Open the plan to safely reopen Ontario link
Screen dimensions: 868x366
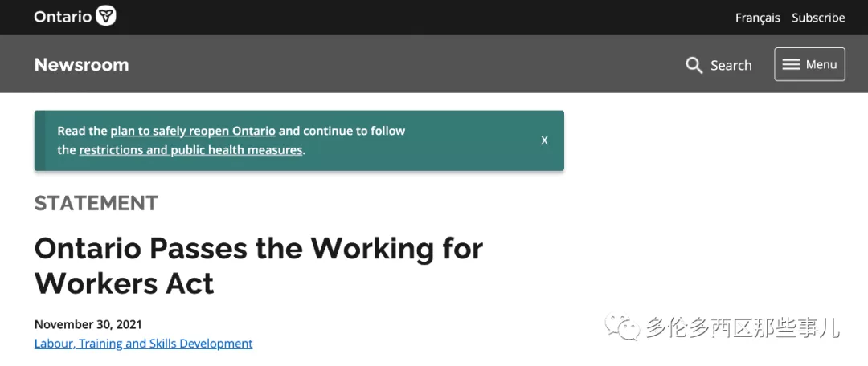(x=193, y=131)
